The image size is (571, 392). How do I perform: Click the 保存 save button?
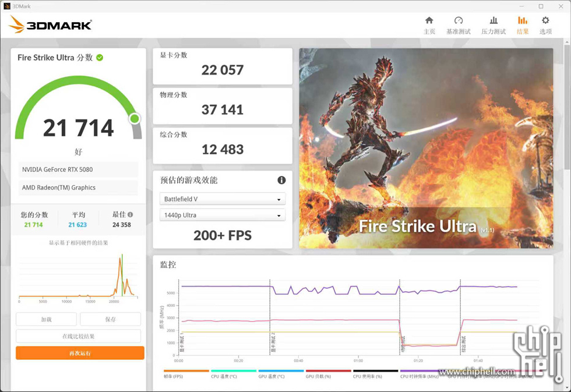click(x=110, y=319)
